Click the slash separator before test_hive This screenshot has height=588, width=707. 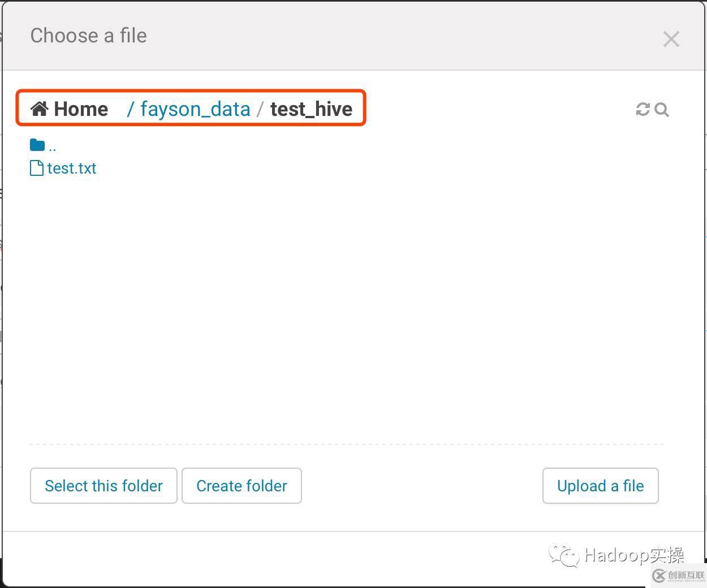(x=260, y=109)
